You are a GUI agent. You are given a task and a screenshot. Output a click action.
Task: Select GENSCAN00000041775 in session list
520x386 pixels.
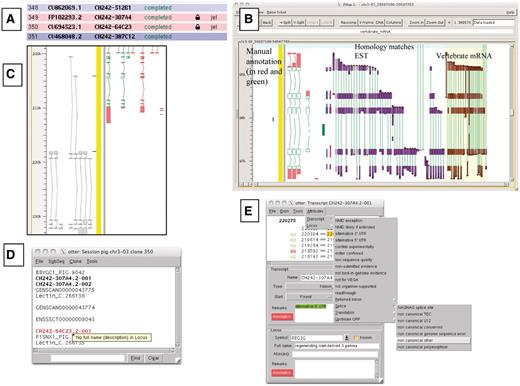tap(65, 290)
